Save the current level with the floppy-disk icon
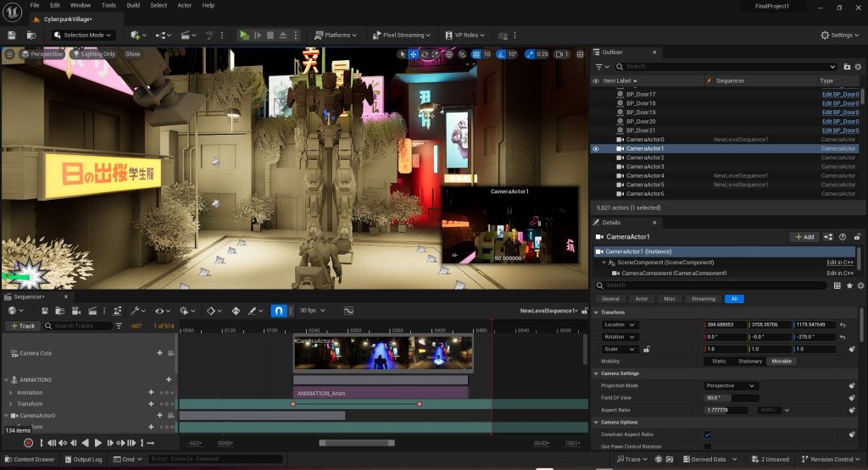 coord(12,35)
